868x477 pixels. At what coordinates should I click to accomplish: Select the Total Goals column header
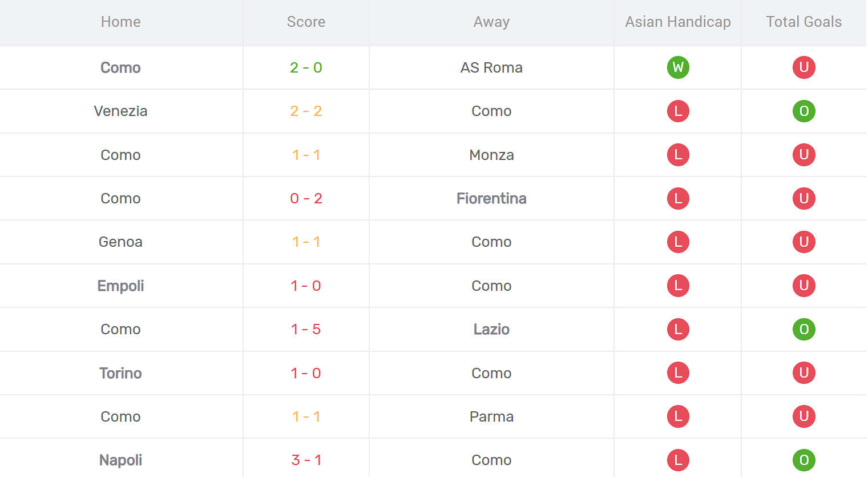click(804, 22)
